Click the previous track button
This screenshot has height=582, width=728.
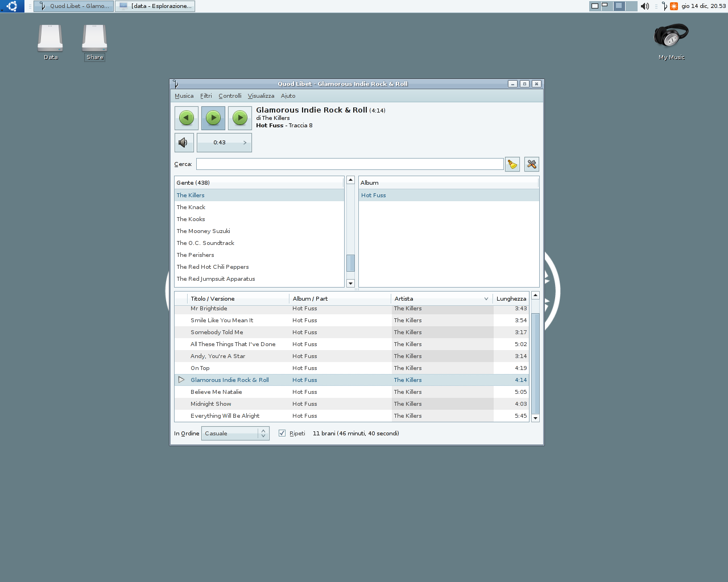click(187, 118)
